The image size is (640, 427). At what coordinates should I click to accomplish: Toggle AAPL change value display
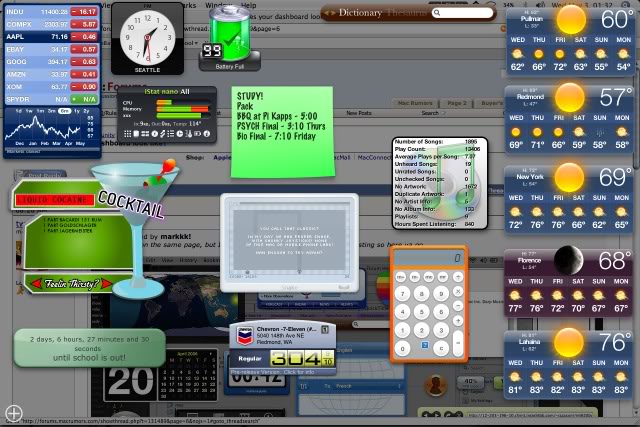pos(84,37)
